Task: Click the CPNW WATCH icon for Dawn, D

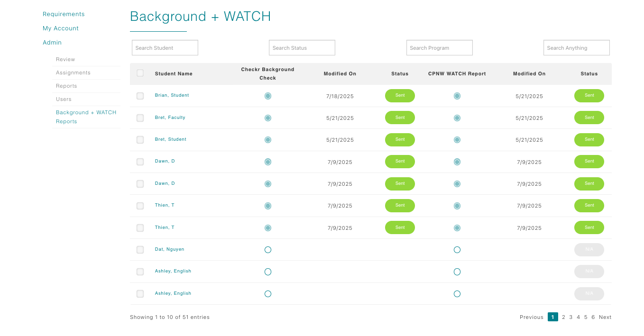Action: (457, 162)
